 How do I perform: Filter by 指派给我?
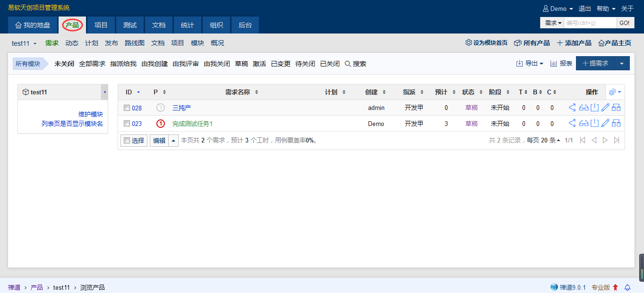click(x=123, y=64)
